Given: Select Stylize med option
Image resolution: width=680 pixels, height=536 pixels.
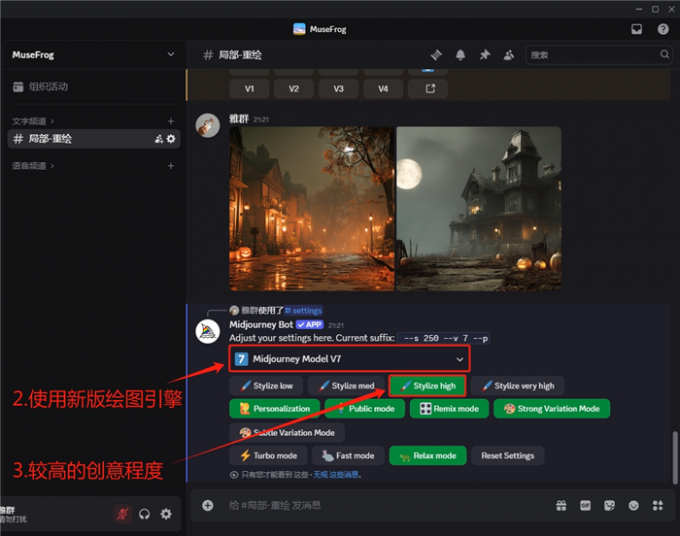Looking at the screenshot, I should pos(347,386).
